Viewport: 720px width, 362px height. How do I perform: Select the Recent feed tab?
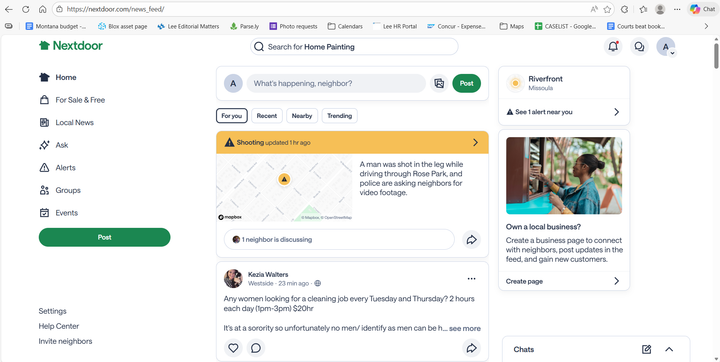tap(267, 116)
